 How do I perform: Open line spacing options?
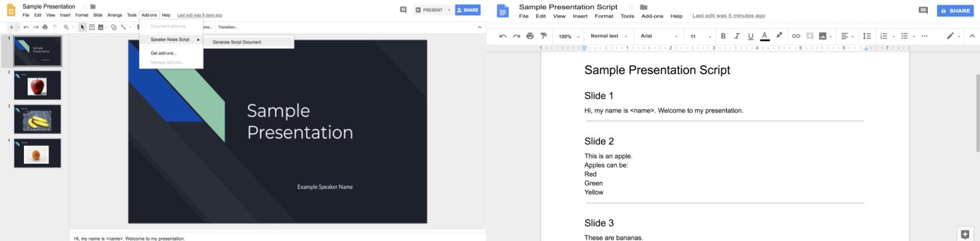tap(866, 36)
